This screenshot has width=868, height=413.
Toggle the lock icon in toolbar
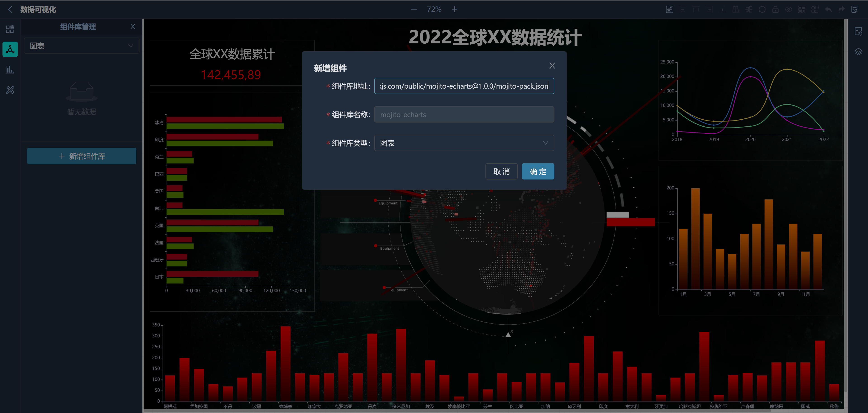775,9
